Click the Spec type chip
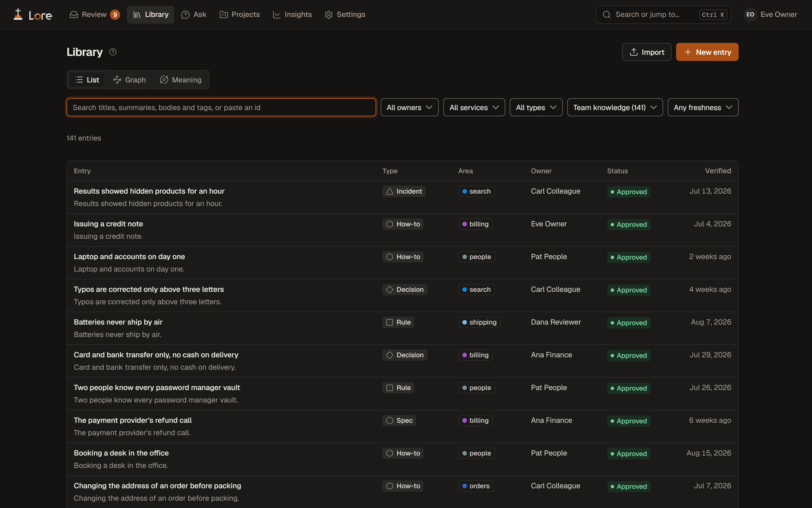The height and width of the screenshot is (508, 812). [x=399, y=420]
